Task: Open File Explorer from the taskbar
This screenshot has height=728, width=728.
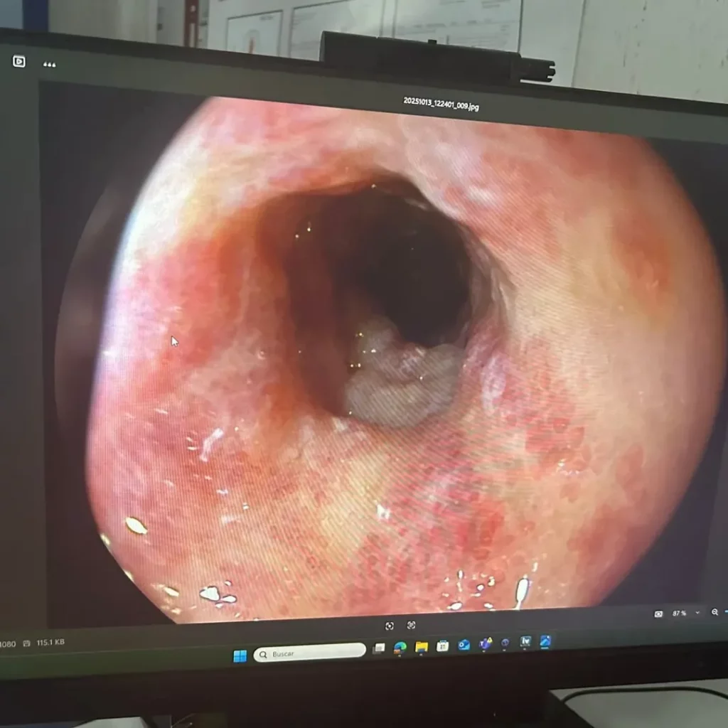Action: (x=422, y=647)
